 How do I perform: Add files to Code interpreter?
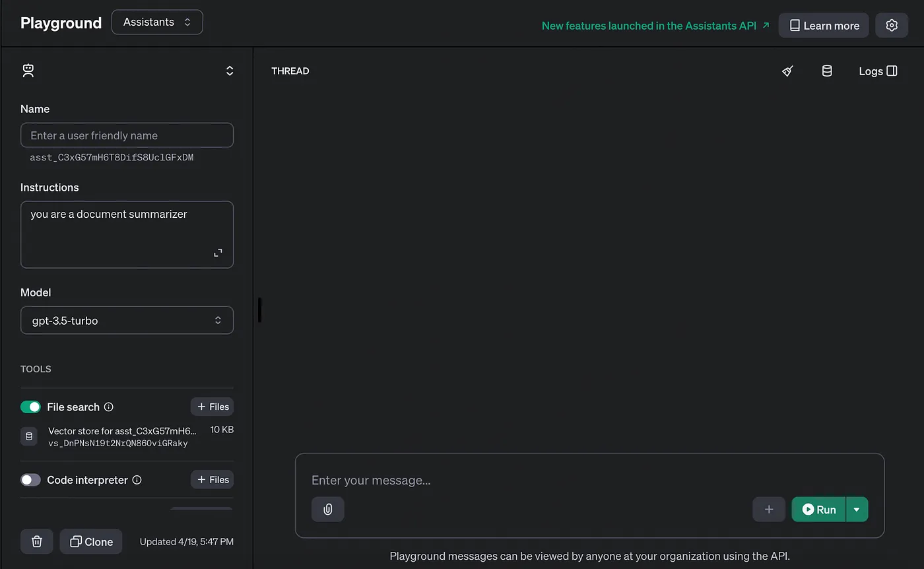(213, 480)
